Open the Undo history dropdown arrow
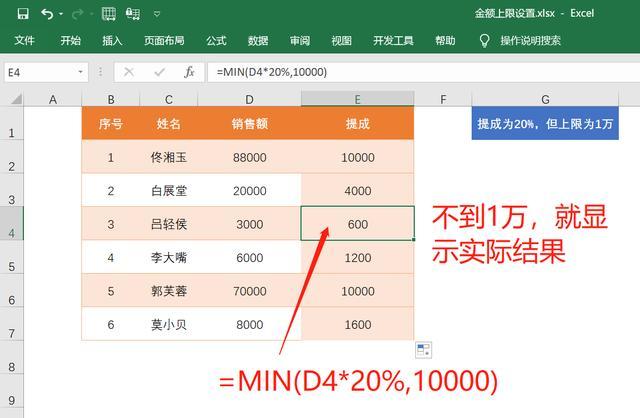This screenshot has width=640, height=418. click(61, 14)
